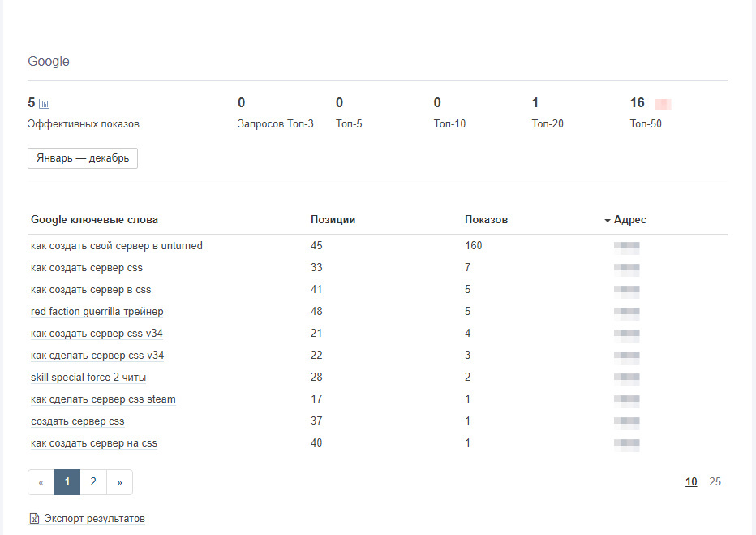Image resolution: width=756 pixels, height=535 pixels.
Task: Click the Экспорт результатов link
Action: point(95,519)
